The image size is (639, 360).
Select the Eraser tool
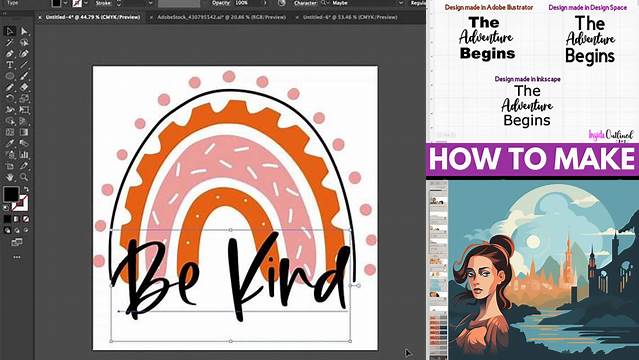click(x=24, y=87)
